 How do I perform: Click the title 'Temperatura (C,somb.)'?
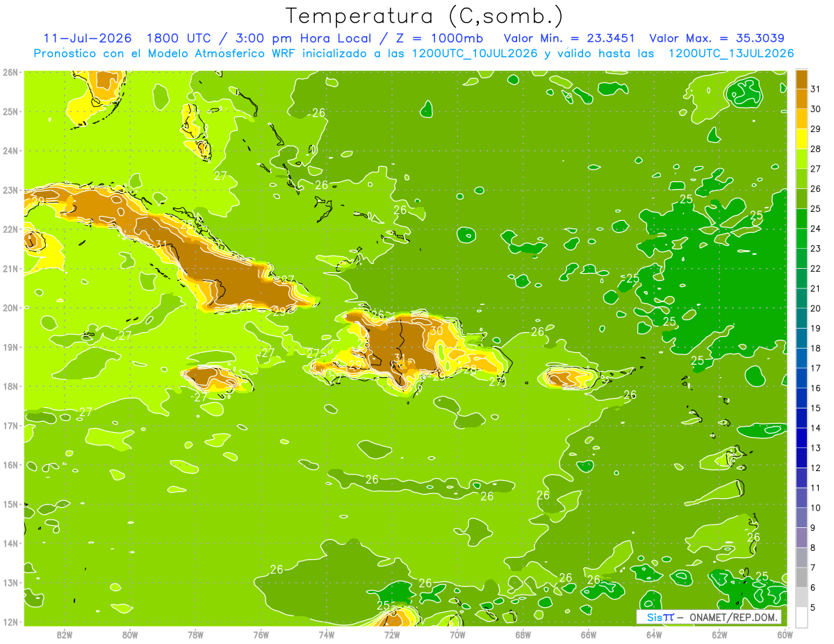point(424,16)
